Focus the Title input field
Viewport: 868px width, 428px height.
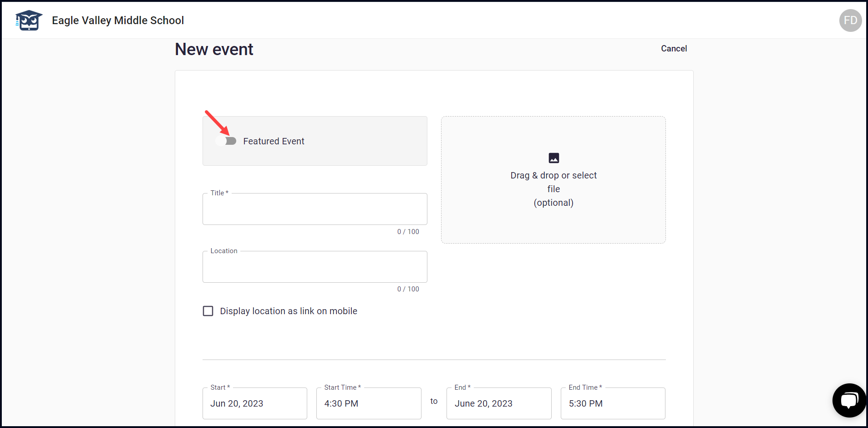click(315, 209)
